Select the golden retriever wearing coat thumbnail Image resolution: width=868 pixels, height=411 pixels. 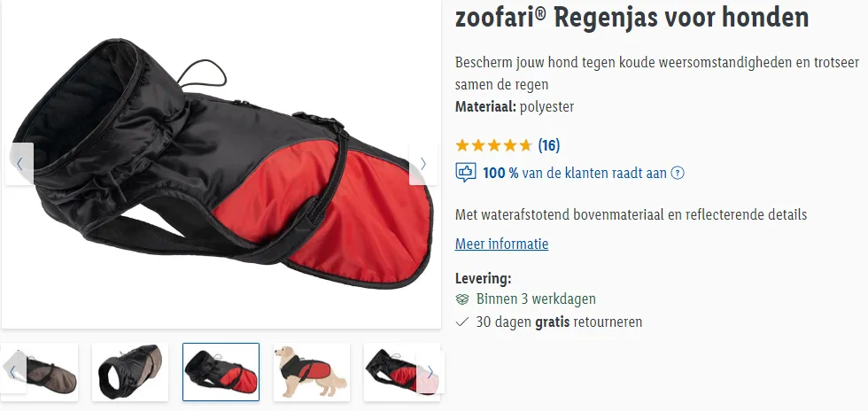click(312, 372)
